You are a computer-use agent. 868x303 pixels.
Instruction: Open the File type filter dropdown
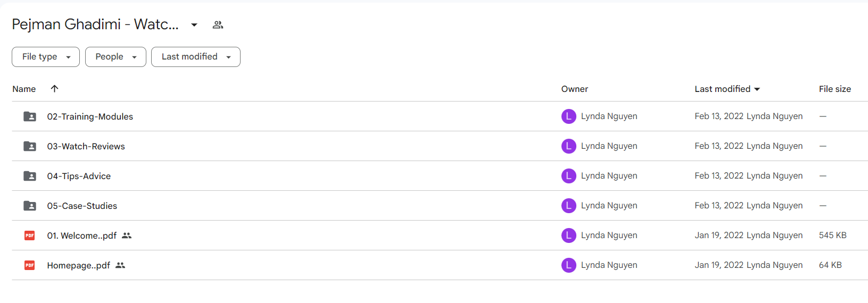pos(46,57)
